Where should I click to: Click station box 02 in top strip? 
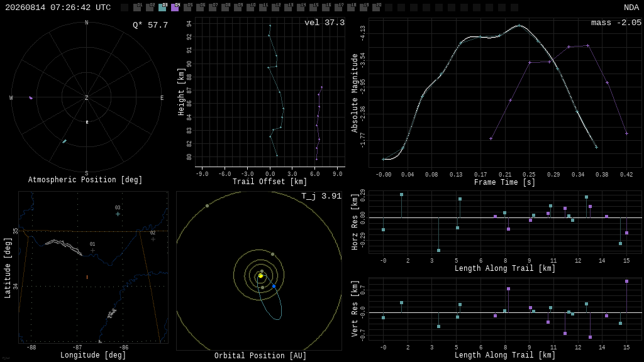(150, 8)
